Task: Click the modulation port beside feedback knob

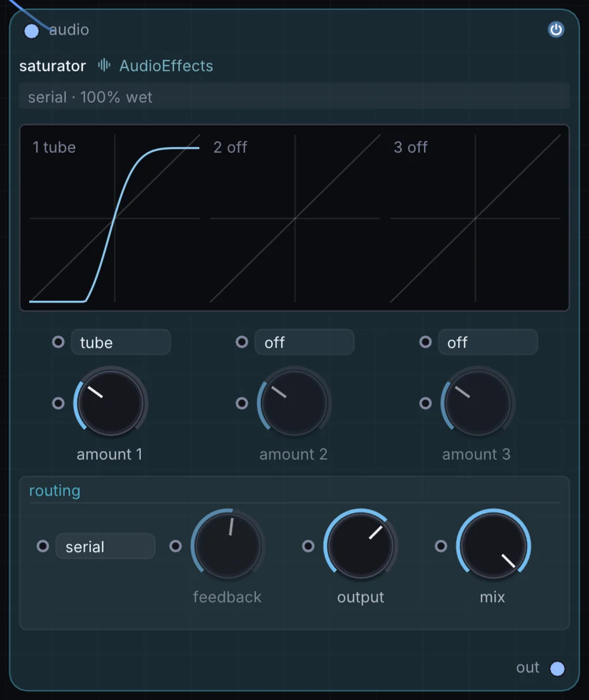Action: [x=176, y=546]
